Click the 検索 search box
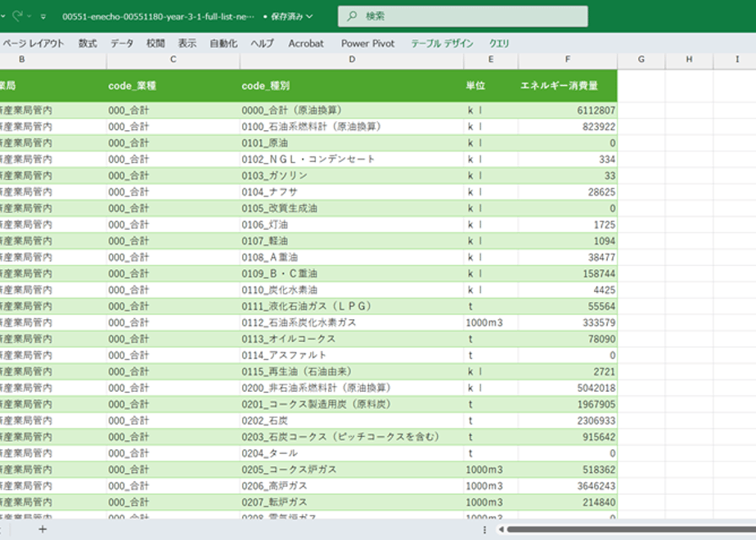 pyautogui.click(x=463, y=16)
